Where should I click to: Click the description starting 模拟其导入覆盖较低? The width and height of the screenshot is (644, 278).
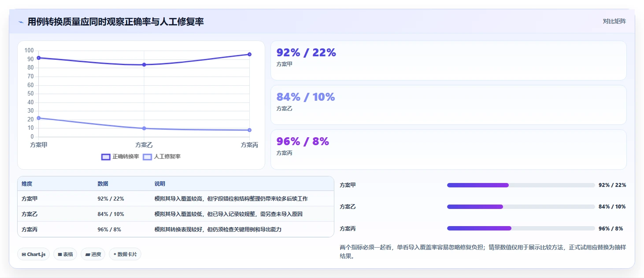228,214
